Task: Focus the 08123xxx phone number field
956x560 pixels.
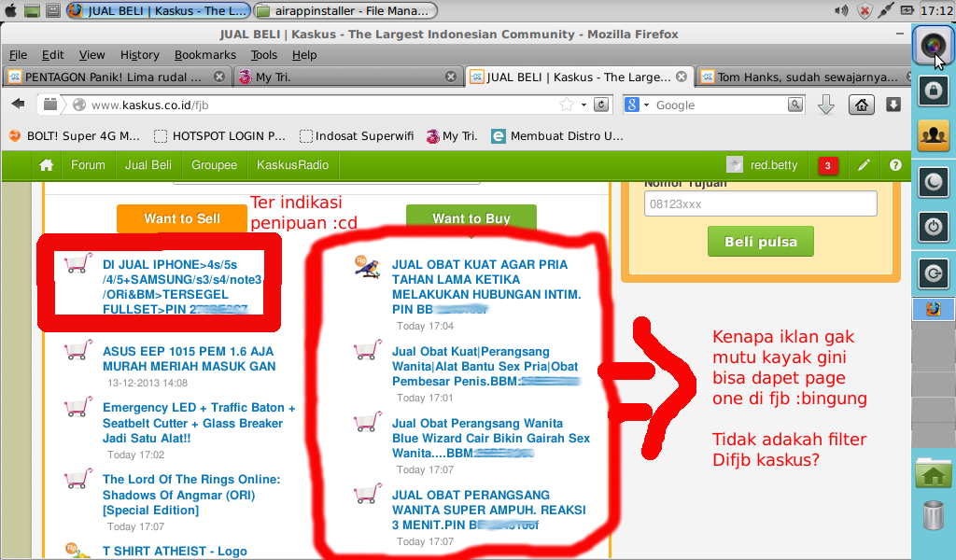Action: point(760,203)
